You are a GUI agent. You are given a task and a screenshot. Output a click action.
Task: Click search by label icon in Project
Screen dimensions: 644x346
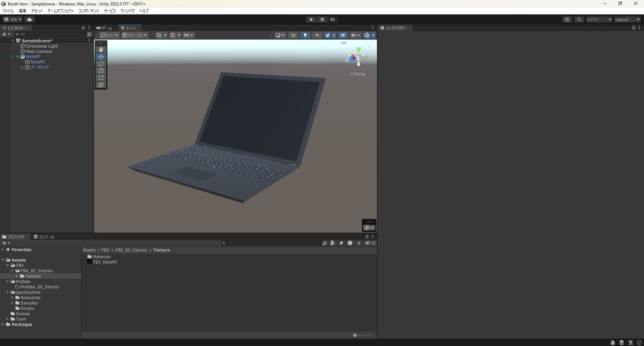(341, 243)
